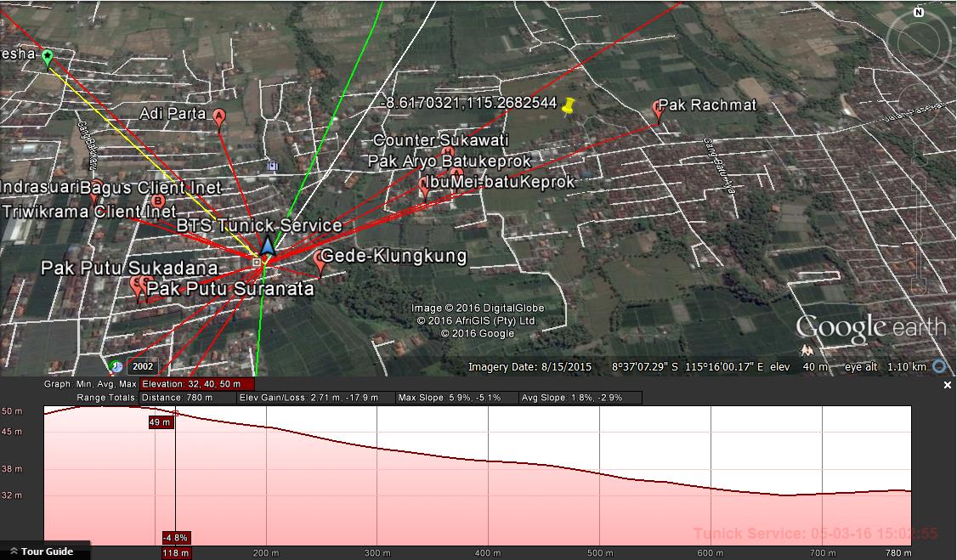The height and width of the screenshot is (560, 957).
Task: Click the latitude longitude status readout
Action: click(688, 366)
